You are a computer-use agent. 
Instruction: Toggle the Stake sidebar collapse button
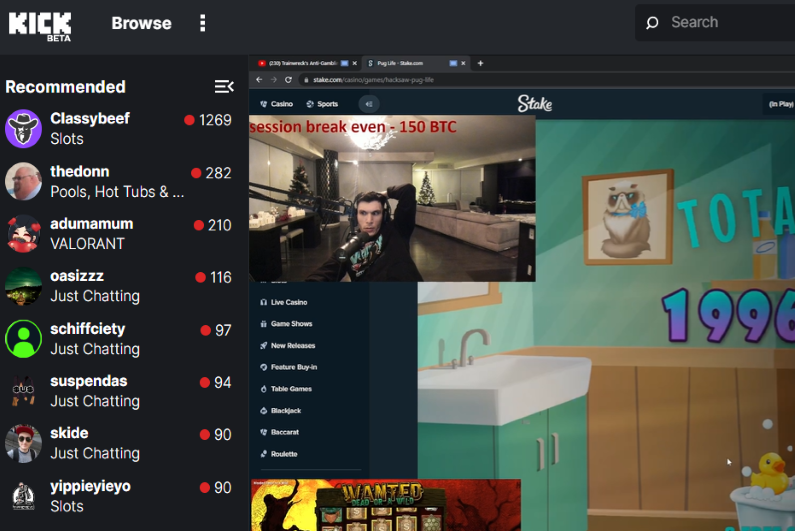pos(369,104)
